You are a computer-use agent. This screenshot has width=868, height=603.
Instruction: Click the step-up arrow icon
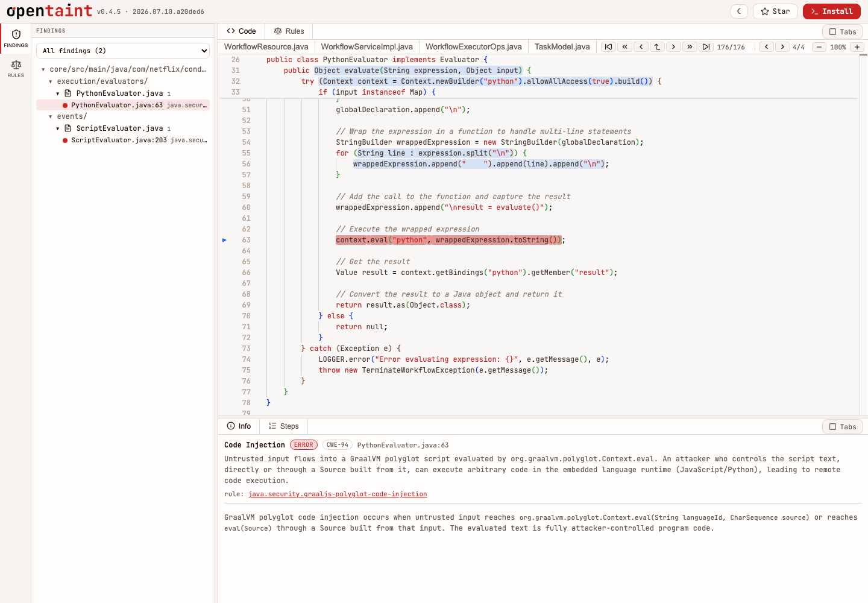click(658, 46)
